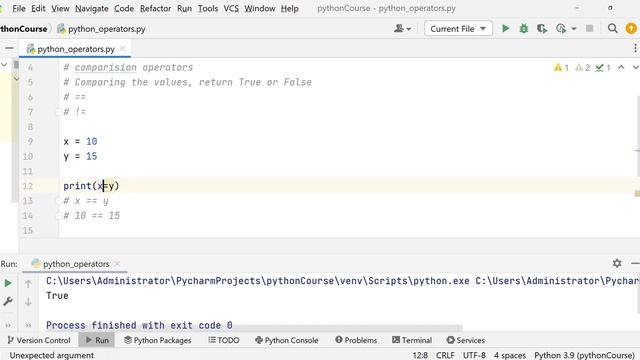Image resolution: width=640 pixels, height=360 pixels.
Task: Open the Refactor menu
Action: (x=155, y=9)
